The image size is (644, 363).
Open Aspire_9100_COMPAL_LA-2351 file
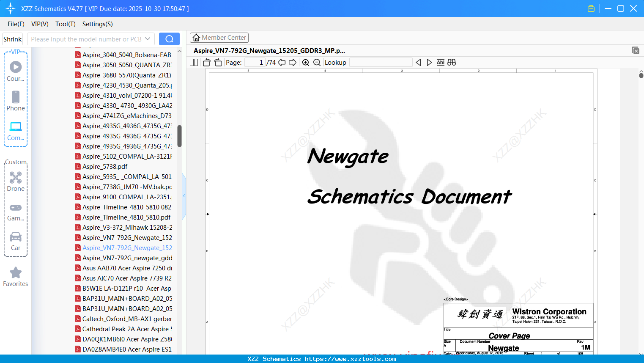click(x=123, y=197)
